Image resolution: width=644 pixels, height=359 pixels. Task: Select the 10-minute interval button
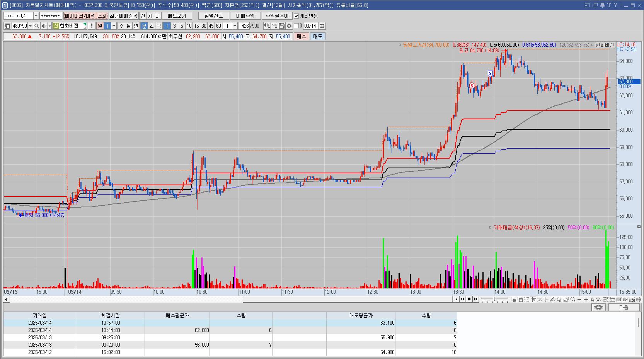click(x=189, y=26)
